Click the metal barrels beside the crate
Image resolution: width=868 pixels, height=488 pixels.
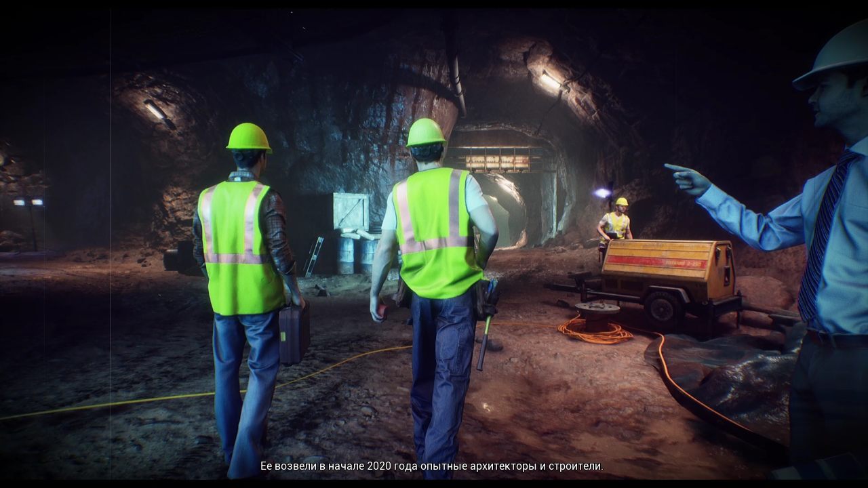(x=356, y=254)
